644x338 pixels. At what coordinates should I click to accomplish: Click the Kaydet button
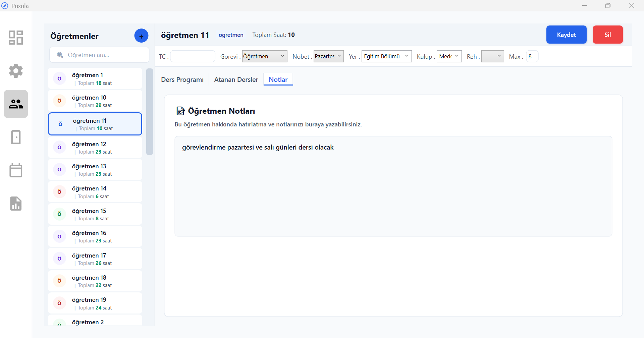(x=566, y=35)
